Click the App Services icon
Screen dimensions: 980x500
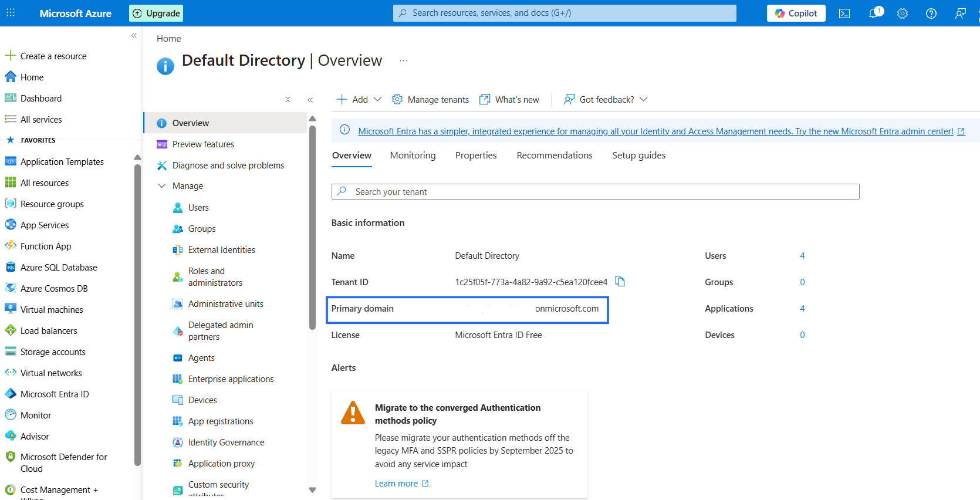11,225
